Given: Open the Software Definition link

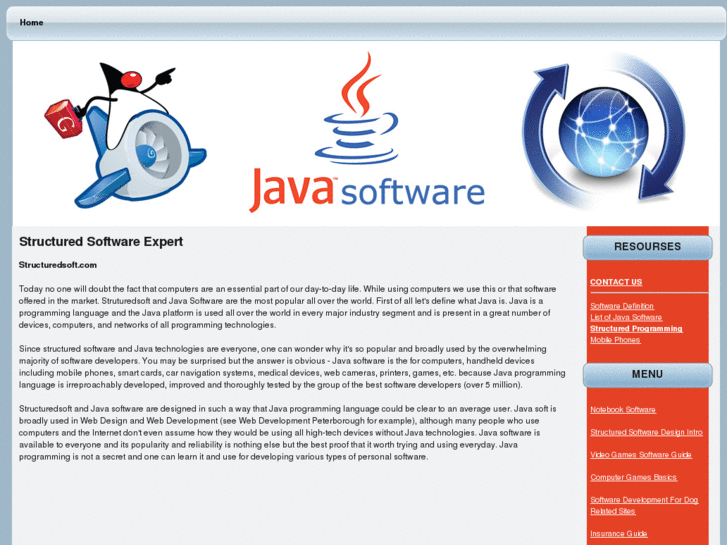Looking at the screenshot, I should [622, 306].
